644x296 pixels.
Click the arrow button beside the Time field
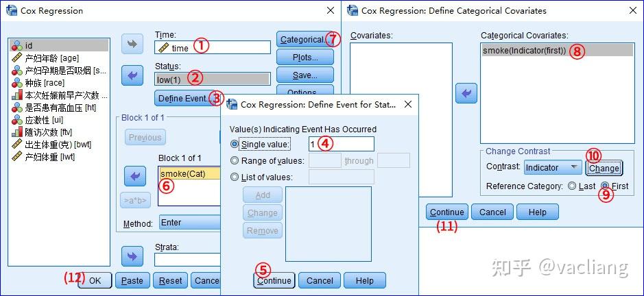(x=132, y=45)
